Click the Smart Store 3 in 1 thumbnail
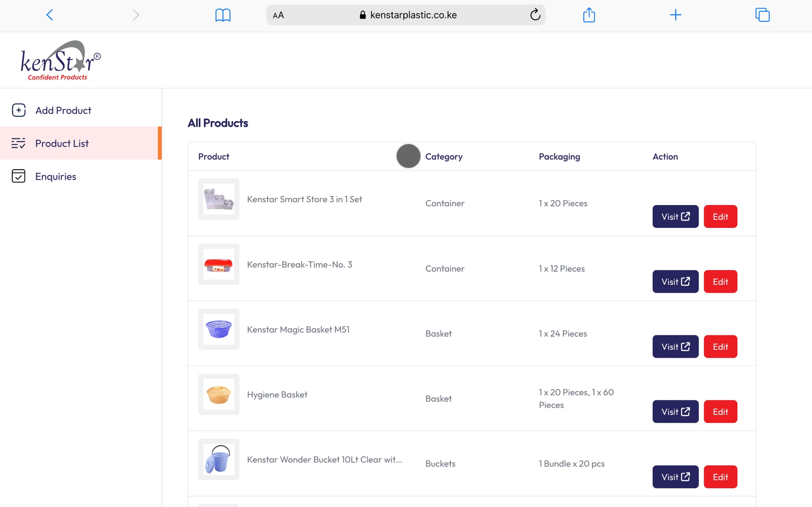This screenshot has height=507, width=812. tap(219, 199)
